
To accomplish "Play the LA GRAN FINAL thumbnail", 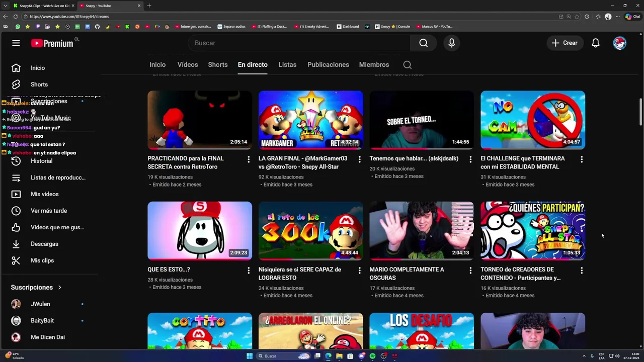I will [310, 120].
